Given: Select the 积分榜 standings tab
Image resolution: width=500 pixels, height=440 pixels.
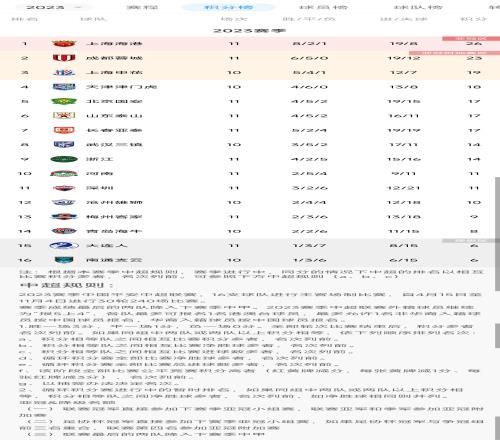Looking at the screenshot, I should tap(228, 7).
